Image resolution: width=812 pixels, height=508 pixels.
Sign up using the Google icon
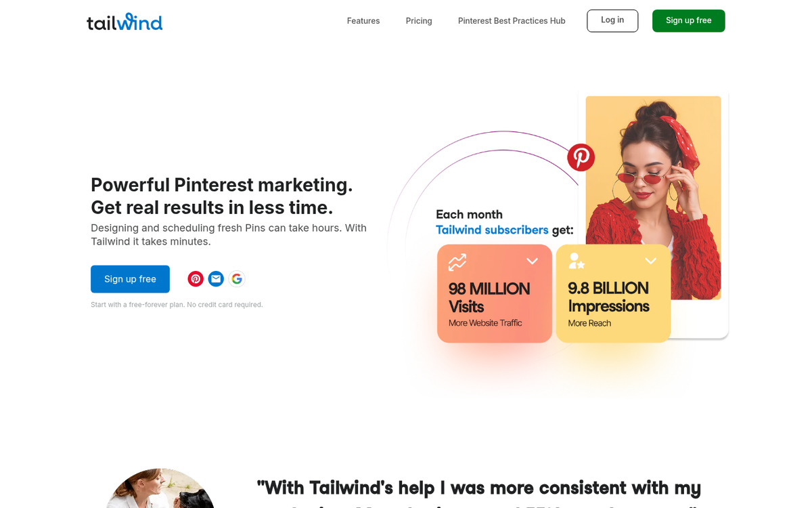coord(237,278)
